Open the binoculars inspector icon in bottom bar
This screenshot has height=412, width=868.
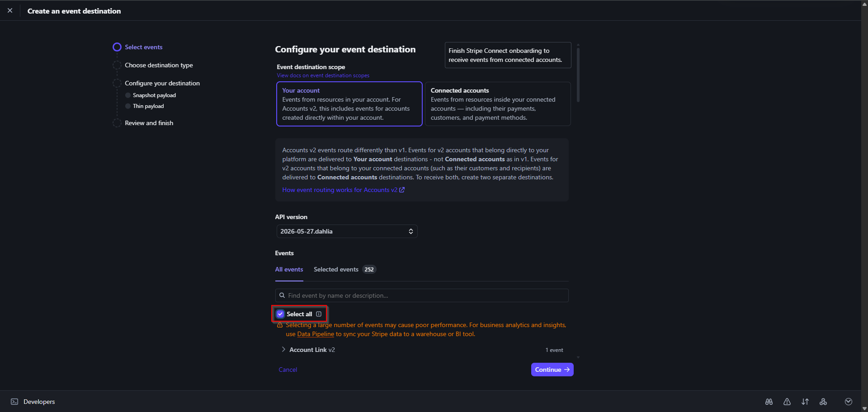[769, 402]
